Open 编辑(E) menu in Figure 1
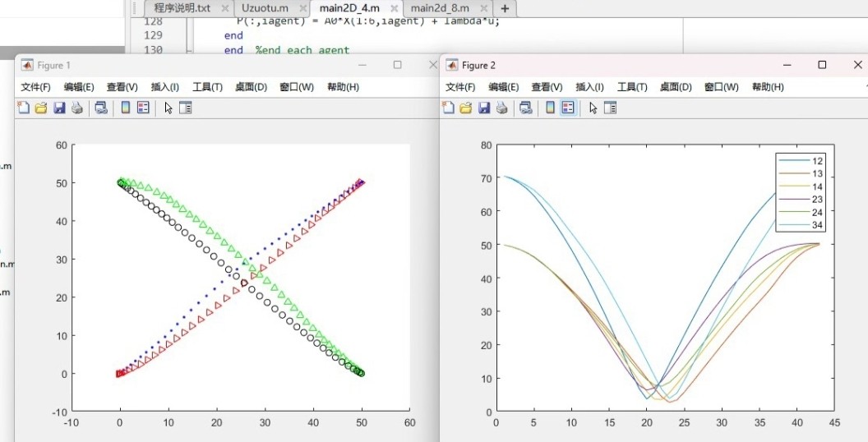The height and width of the screenshot is (442, 868). pos(79,87)
